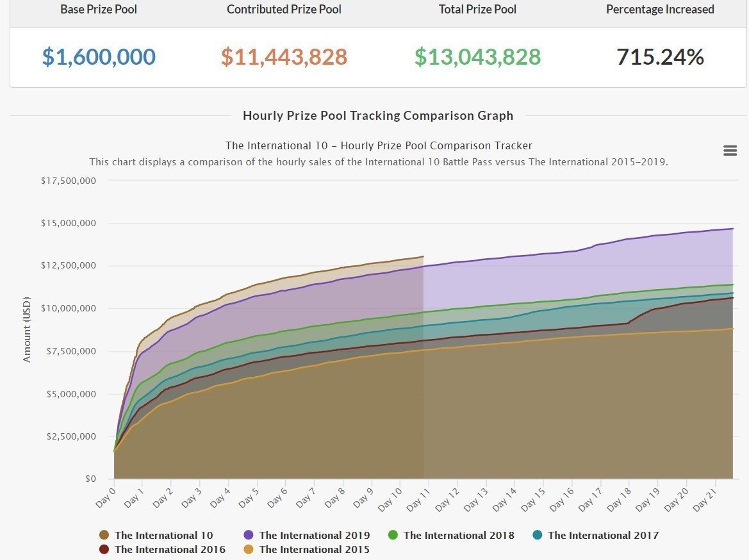Click the Day 5 x-axis label
The image size is (749, 560).
click(249, 498)
